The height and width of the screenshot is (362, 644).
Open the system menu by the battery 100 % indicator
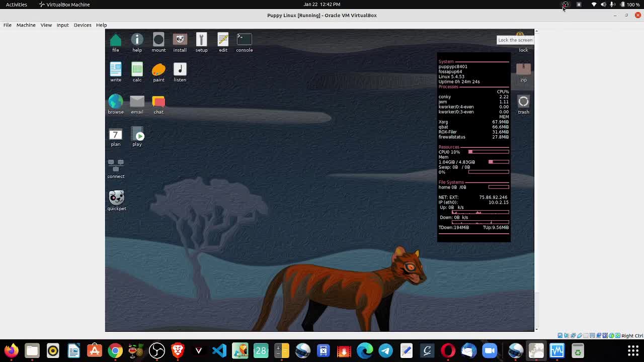(x=629, y=4)
